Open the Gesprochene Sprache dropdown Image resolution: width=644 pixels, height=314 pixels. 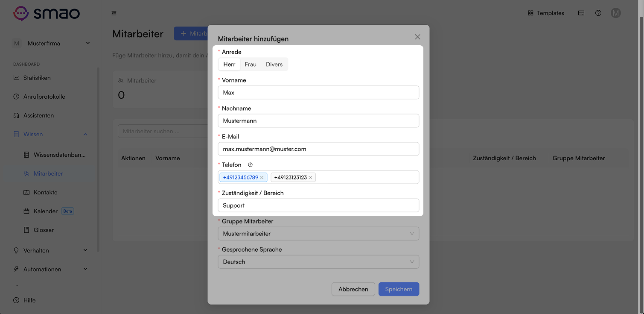(318, 262)
